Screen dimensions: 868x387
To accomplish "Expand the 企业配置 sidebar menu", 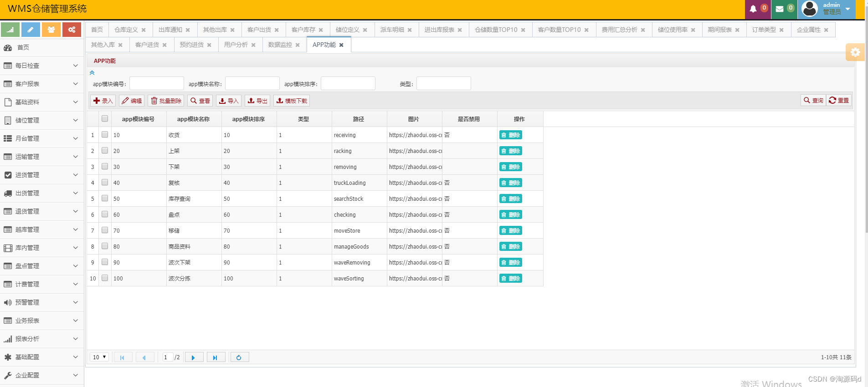I will tap(42, 375).
